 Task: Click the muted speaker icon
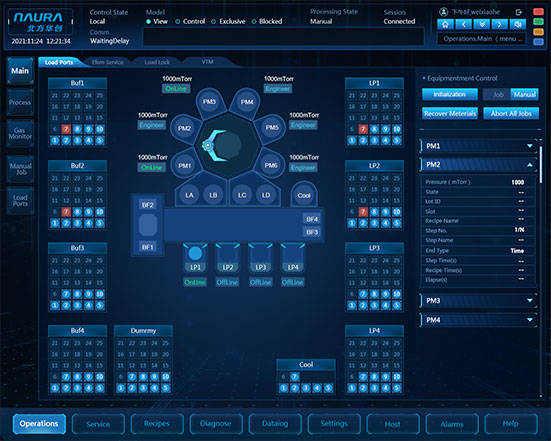518,24
